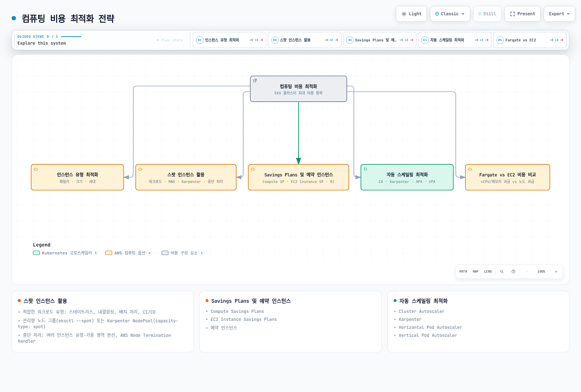Select guided view 02 스팟 인스턴스 활용
581x392 pixels.
pyautogui.click(x=305, y=40)
